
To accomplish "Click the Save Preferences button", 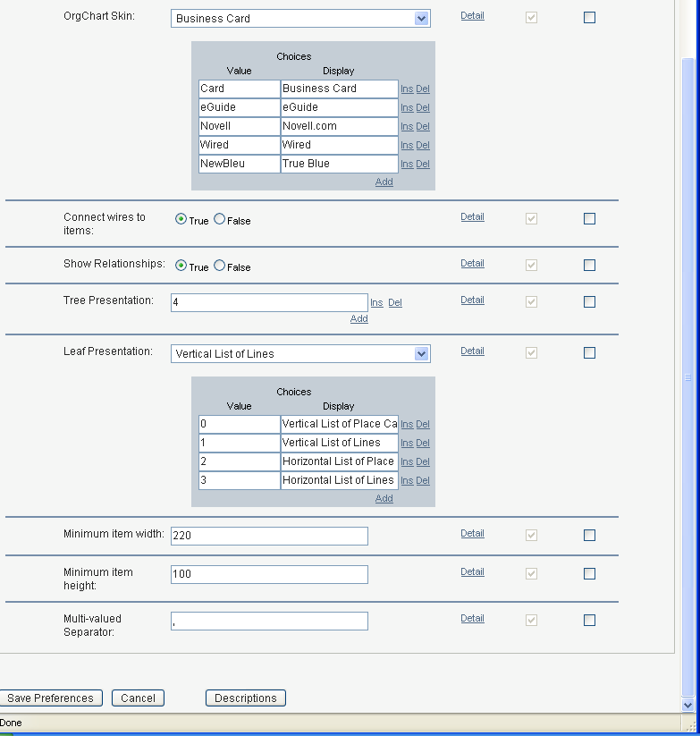I will pyautogui.click(x=51, y=698).
